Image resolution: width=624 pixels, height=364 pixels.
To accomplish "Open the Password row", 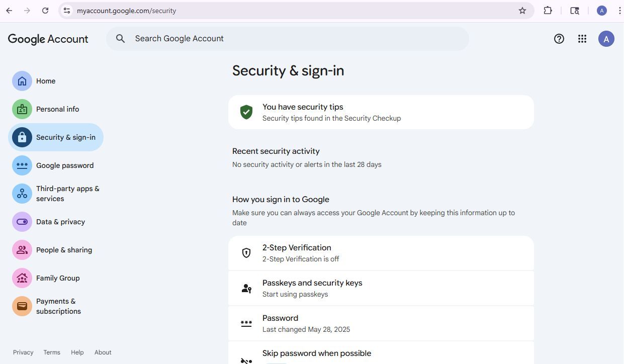I will click(381, 323).
